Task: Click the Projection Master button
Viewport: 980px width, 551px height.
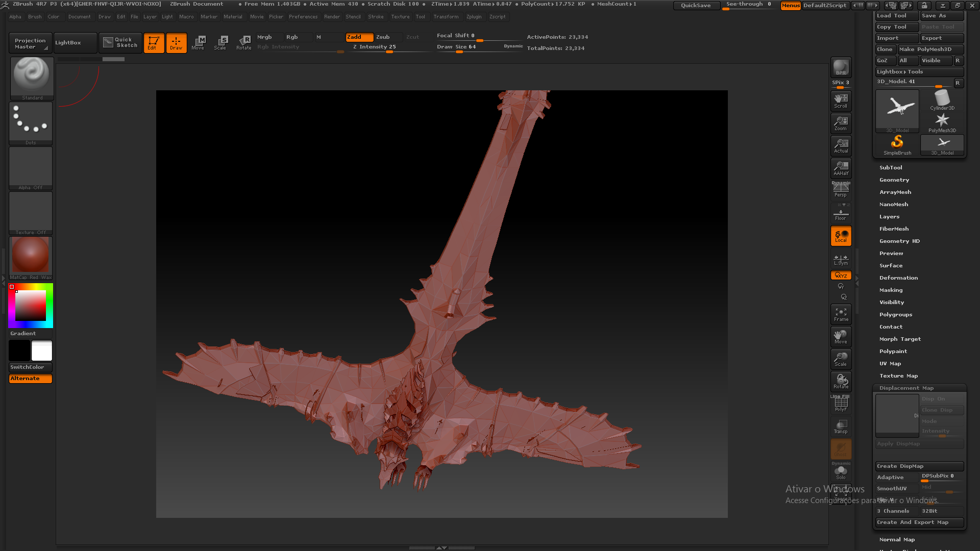Action: [30, 43]
